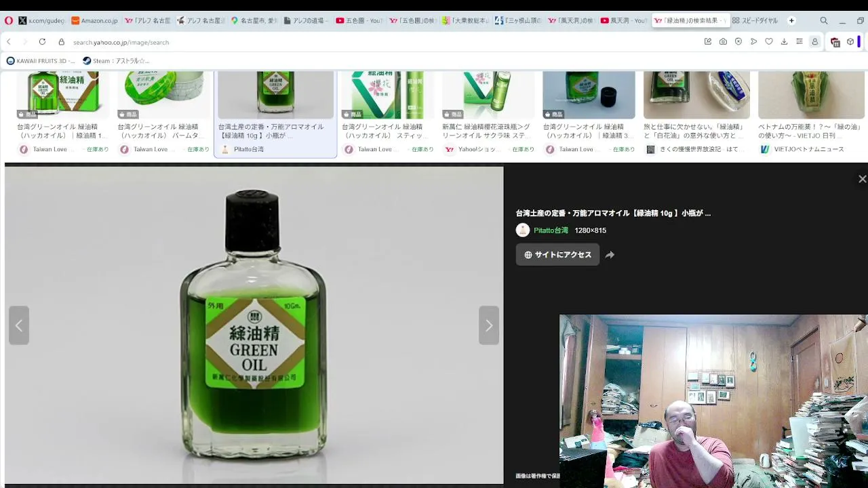868x488 pixels.
Task: Close the image preview panel with X
Action: [x=862, y=179]
